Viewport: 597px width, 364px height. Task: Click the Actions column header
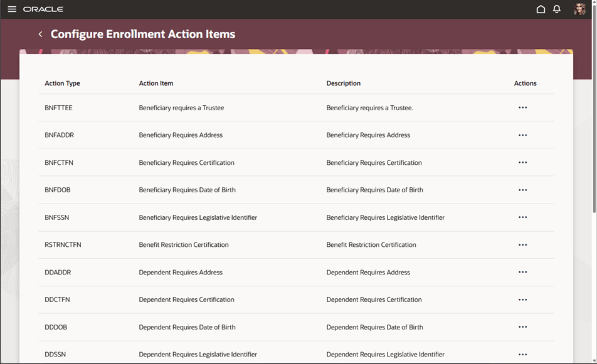pyautogui.click(x=525, y=83)
